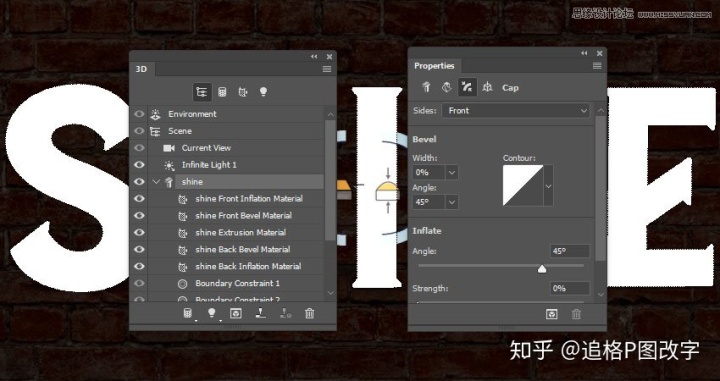Hide shine Back Bevel Material
720x381 pixels.
139,249
